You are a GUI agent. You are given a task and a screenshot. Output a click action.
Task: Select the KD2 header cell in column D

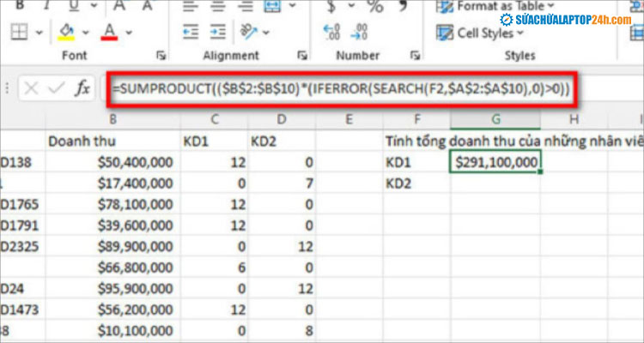(282, 141)
